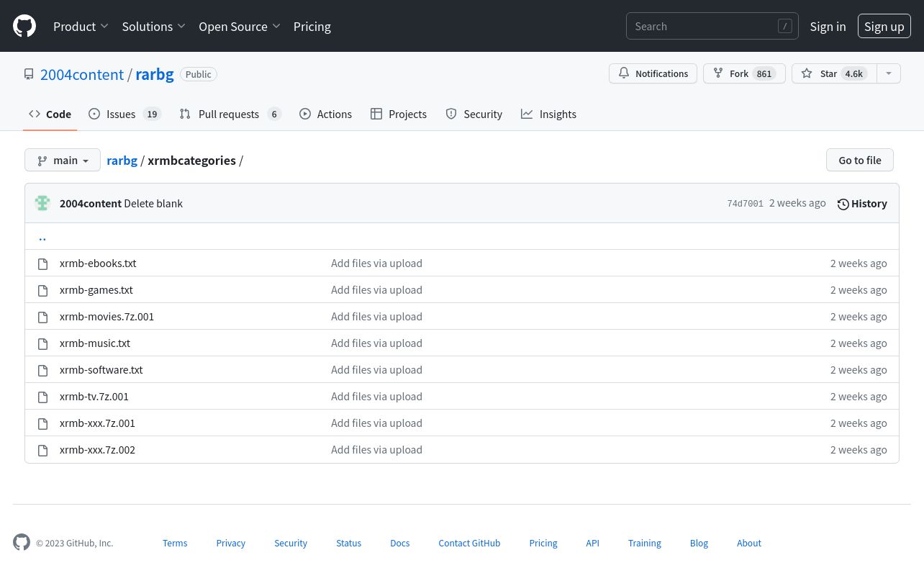
Task: Open commit hash 74d7001
Action: (745, 204)
